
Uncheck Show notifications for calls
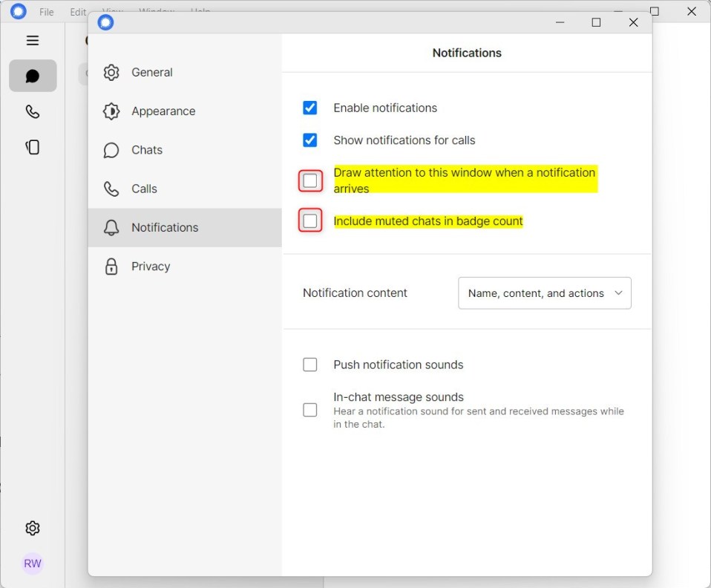(309, 140)
